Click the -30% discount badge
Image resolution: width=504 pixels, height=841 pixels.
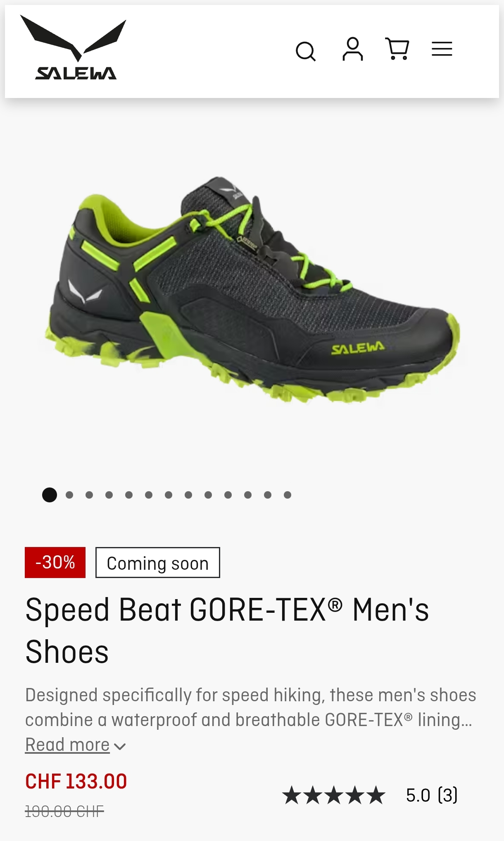point(55,562)
